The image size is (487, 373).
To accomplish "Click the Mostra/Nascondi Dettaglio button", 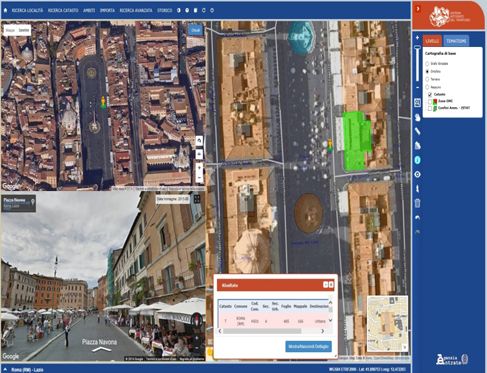I will [x=308, y=347].
